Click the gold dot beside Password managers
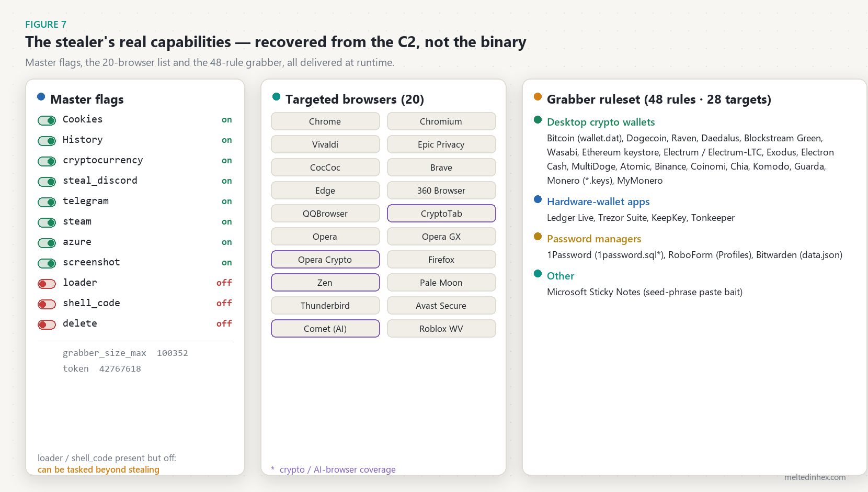 [538, 236]
